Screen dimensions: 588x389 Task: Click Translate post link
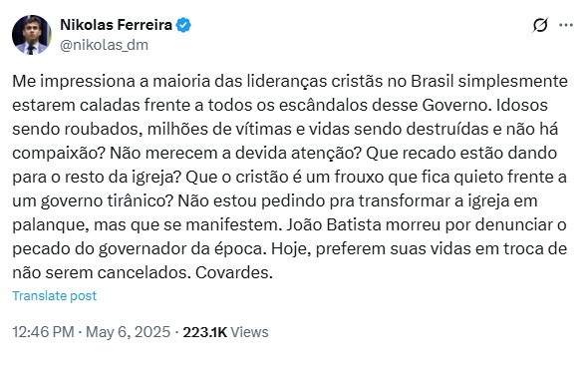coord(55,296)
